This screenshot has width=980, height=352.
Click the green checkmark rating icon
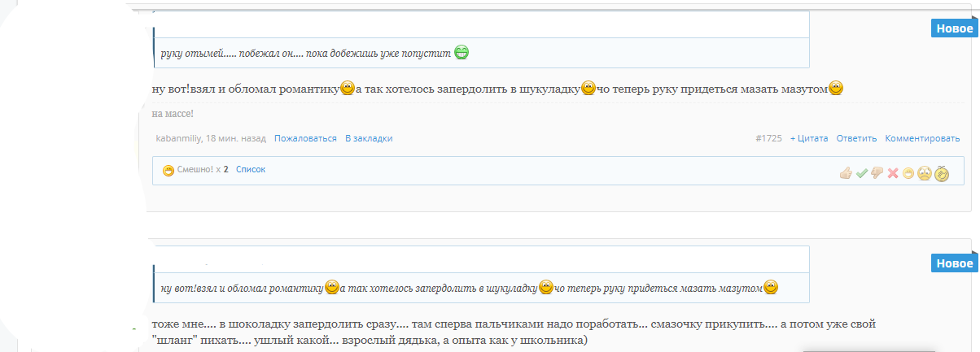point(861,172)
